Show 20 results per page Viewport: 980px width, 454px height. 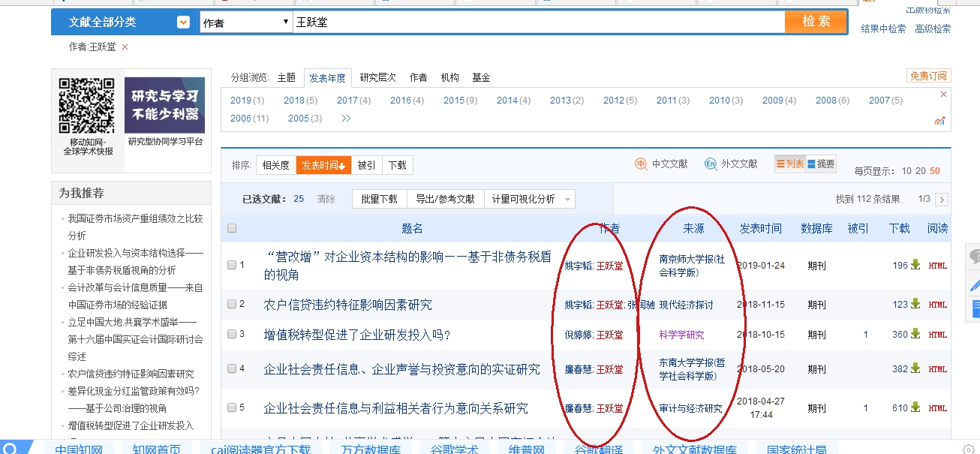[920, 171]
